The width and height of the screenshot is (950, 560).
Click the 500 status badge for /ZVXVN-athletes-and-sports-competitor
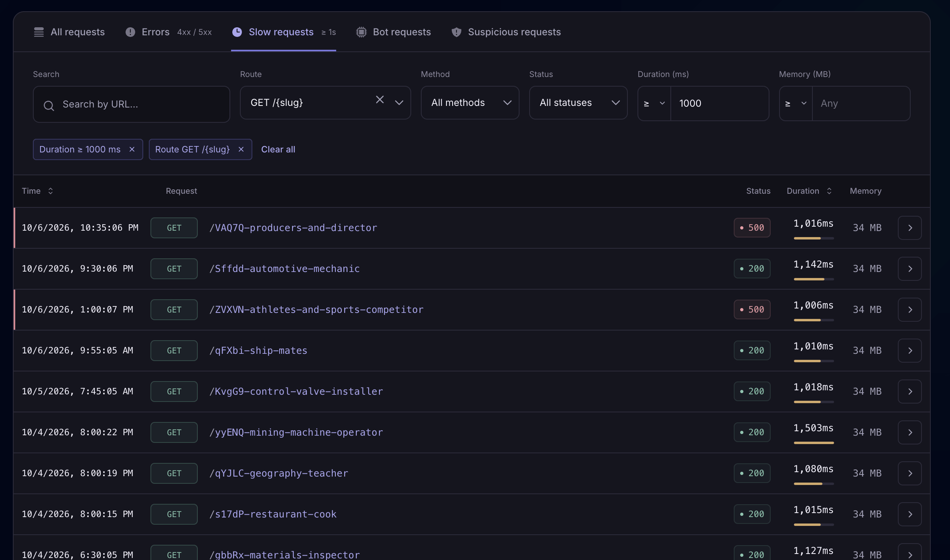point(752,310)
